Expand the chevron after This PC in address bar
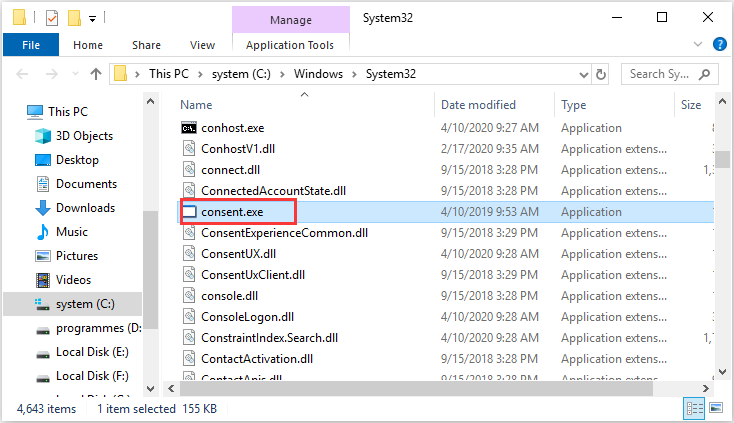Screen dimensions: 734x423 [x=200, y=74]
